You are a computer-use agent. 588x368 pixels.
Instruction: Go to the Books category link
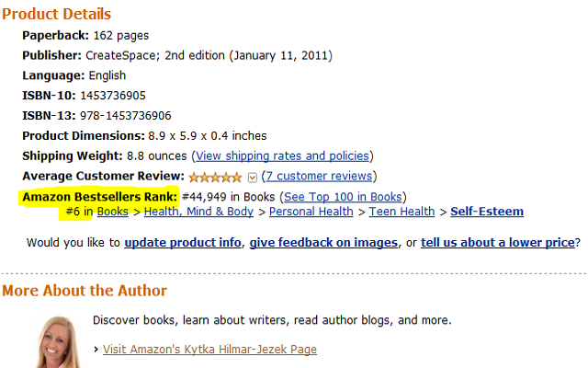(112, 212)
